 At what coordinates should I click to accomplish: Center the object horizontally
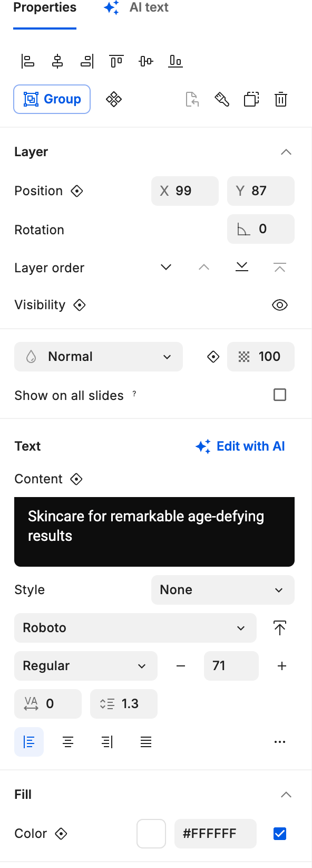click(57, 61)
